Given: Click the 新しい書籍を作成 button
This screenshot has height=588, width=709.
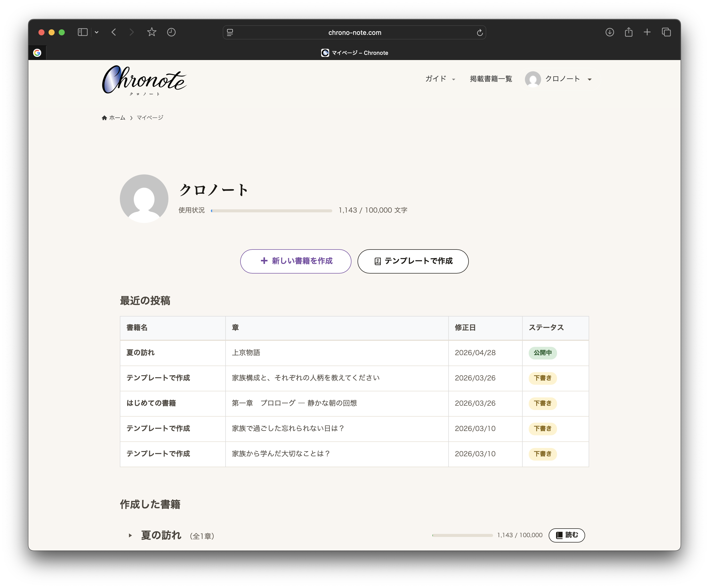Looking at the screenshot, I should point(296,261).
